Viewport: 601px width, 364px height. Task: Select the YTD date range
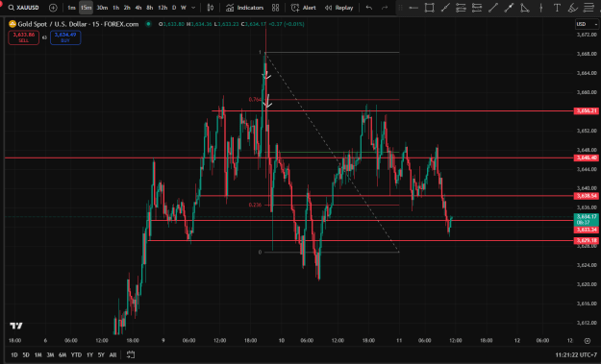(x=76, y=354)
